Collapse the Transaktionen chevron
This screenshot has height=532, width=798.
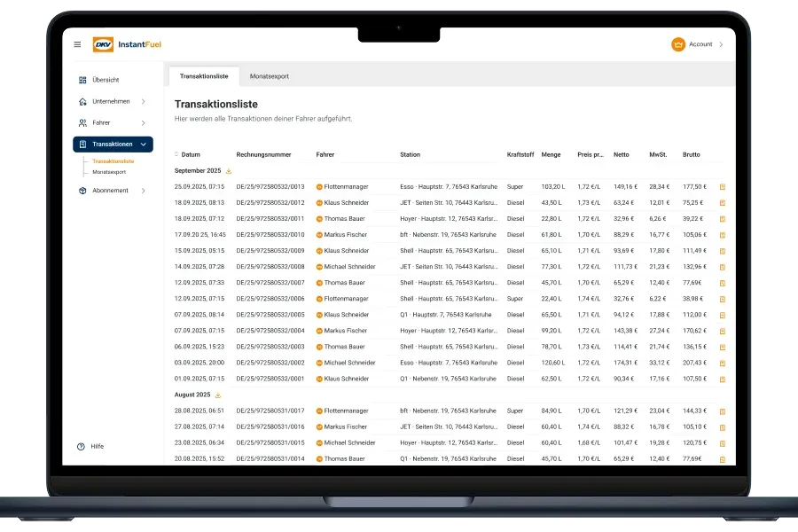pos(144,144)
